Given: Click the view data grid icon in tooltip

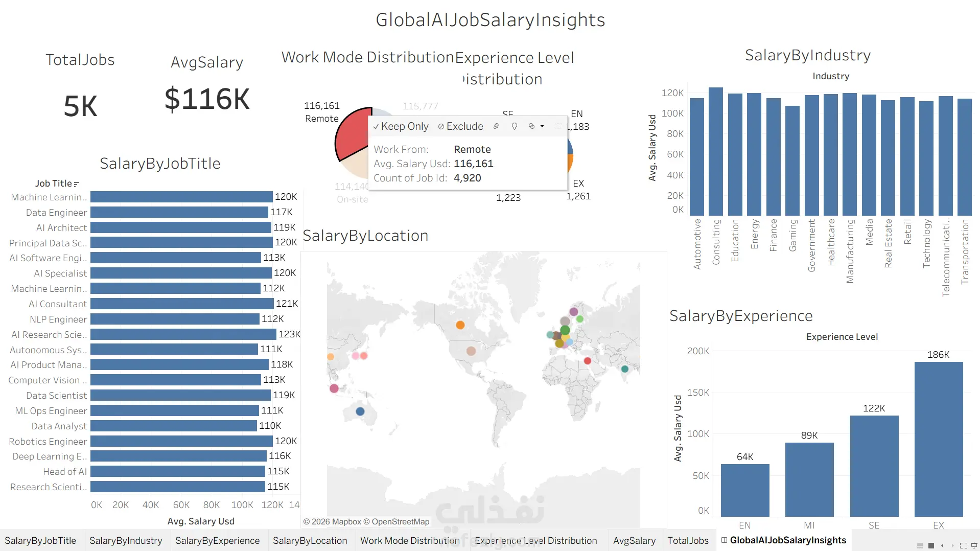Looking at the screenshot, I should (x=558, y=126).
